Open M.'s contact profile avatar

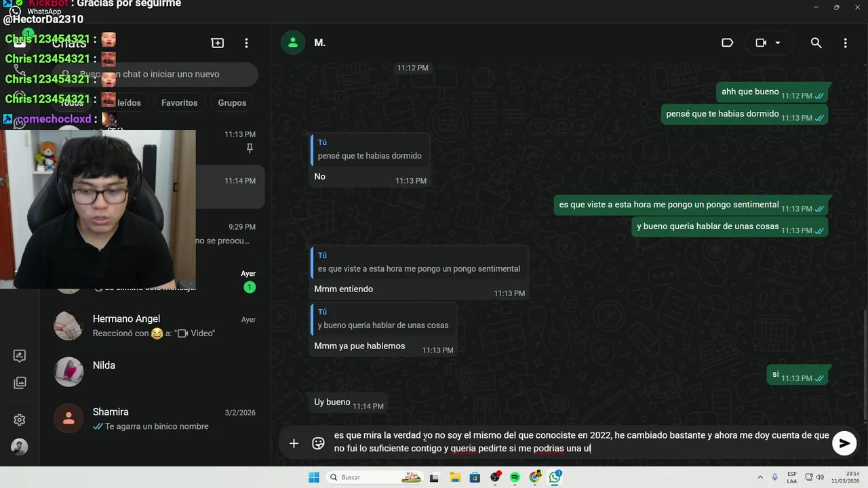click(293, 43)
